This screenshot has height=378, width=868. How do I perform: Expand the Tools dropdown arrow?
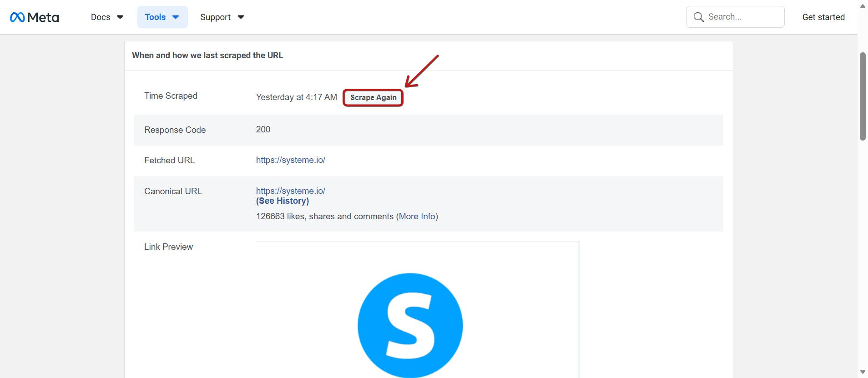point(176,17)
